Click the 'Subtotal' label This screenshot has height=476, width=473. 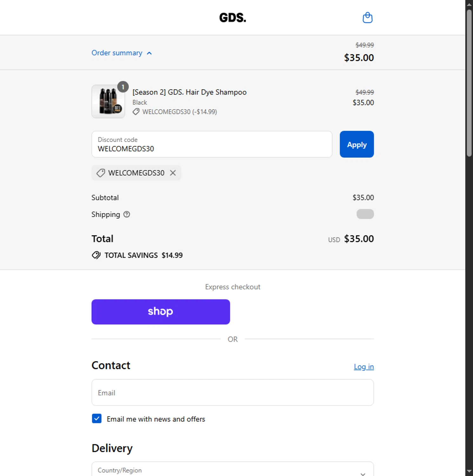tap(105, 198)
